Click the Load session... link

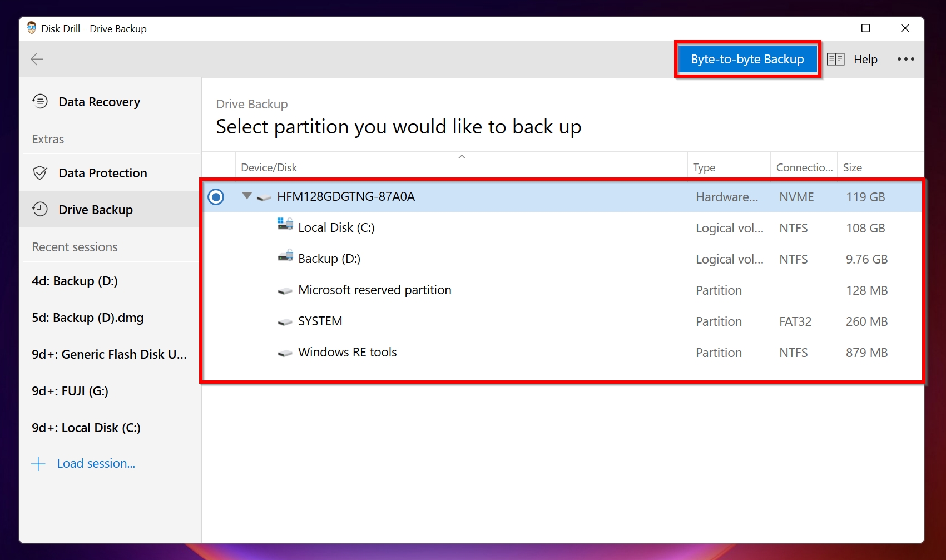pos(96,463)
